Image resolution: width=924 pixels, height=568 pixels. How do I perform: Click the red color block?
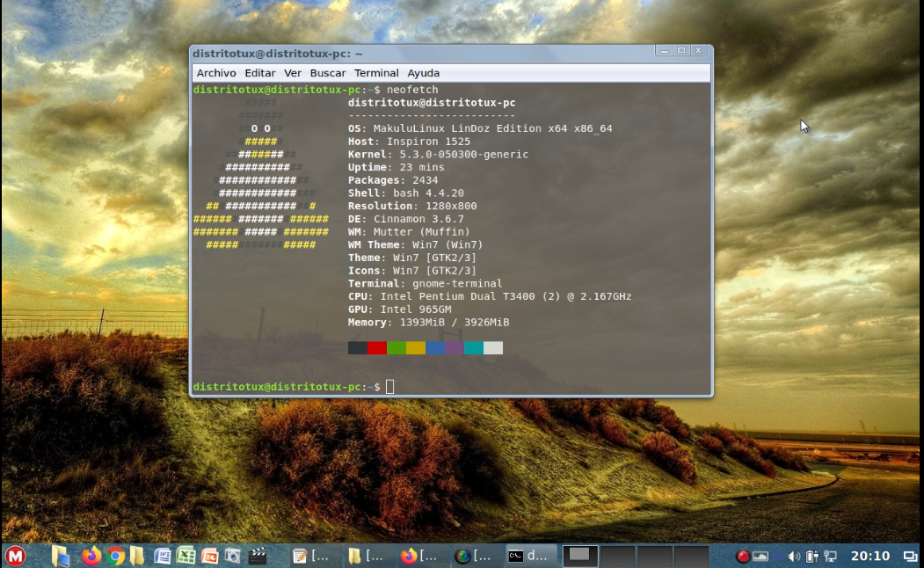pyautogui.click(x=377, y=347)
